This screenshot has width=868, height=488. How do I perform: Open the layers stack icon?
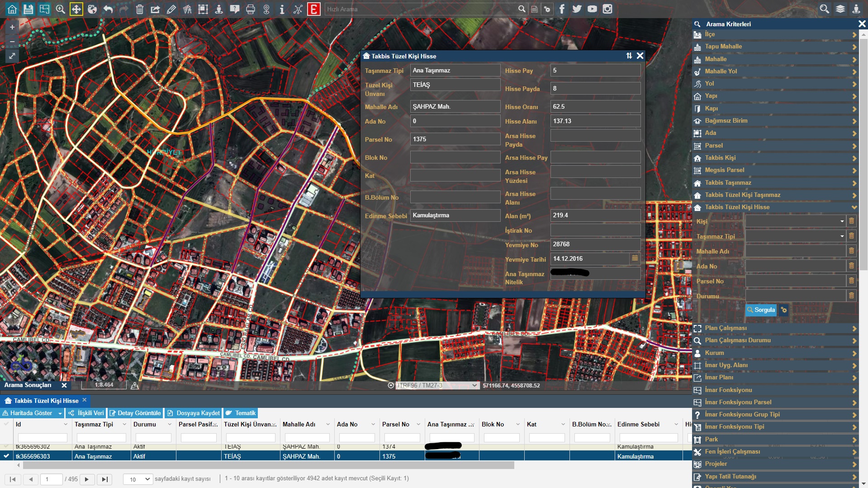(x=840, y=9)
